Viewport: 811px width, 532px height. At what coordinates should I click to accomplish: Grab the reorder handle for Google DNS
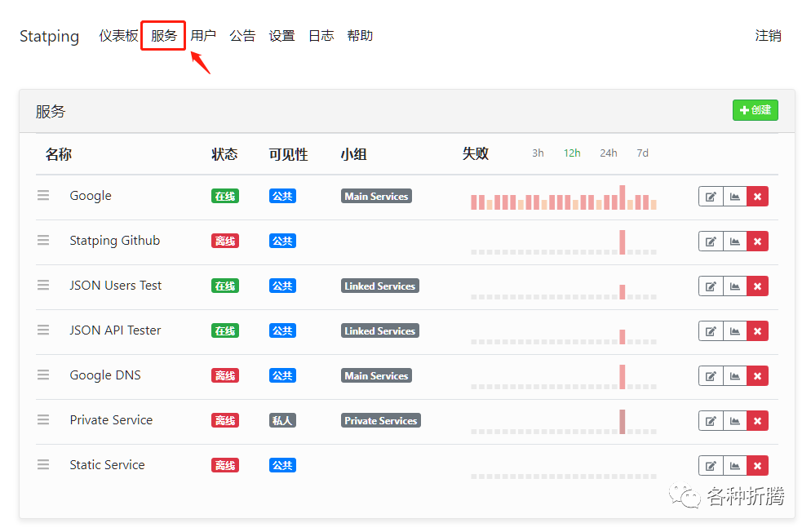[x=43, y=375]
